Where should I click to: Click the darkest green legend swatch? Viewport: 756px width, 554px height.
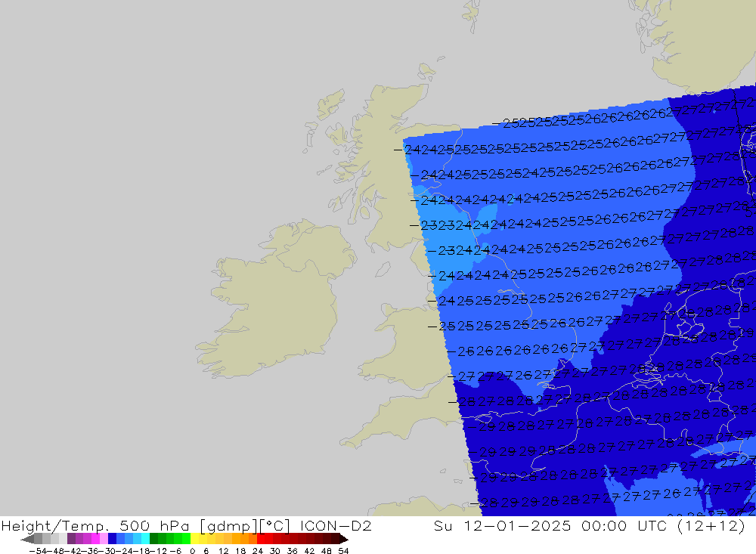coord(153,539)
